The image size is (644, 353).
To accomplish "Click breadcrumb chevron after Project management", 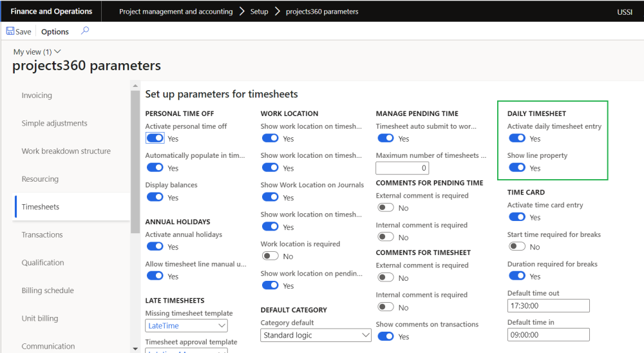I will point(241,11).
